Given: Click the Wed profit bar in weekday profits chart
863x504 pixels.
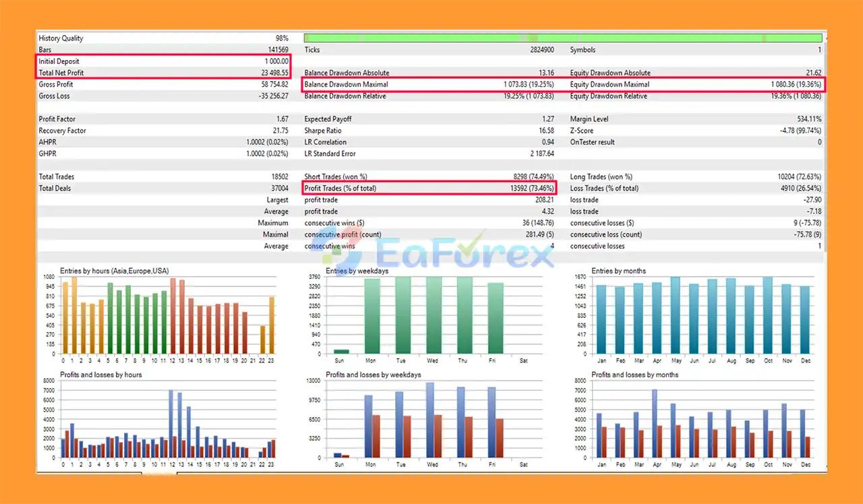Looking at the screenshot, I should pos(429,420).
